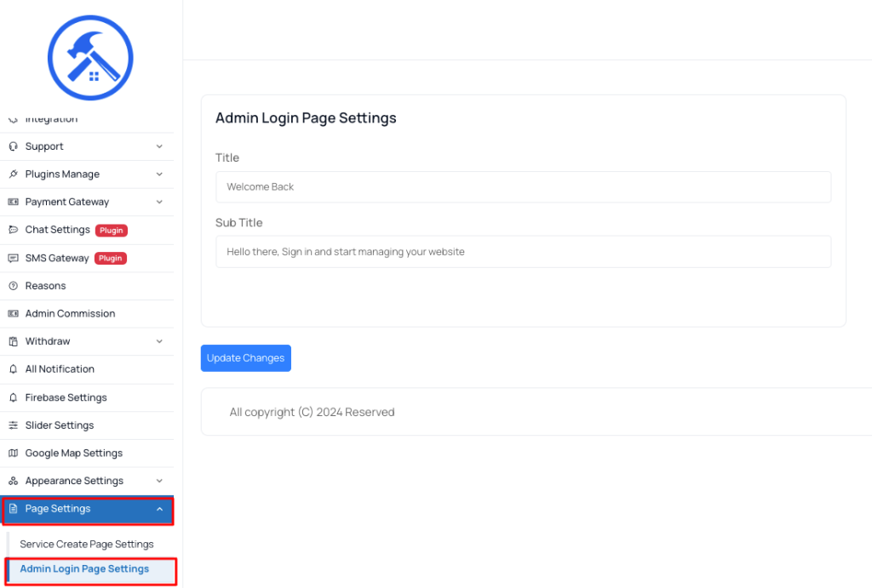Click the map icon beside Google Map Settings
This screenshot has width=872, height=588.
click(14, 453)
